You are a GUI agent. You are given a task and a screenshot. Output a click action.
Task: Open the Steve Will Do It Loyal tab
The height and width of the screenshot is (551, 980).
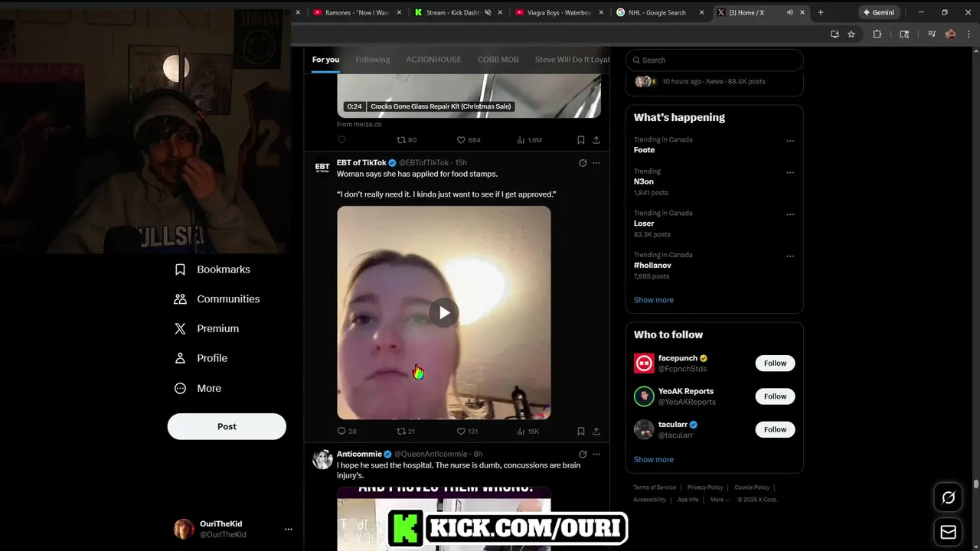click(x=572, y=60)
